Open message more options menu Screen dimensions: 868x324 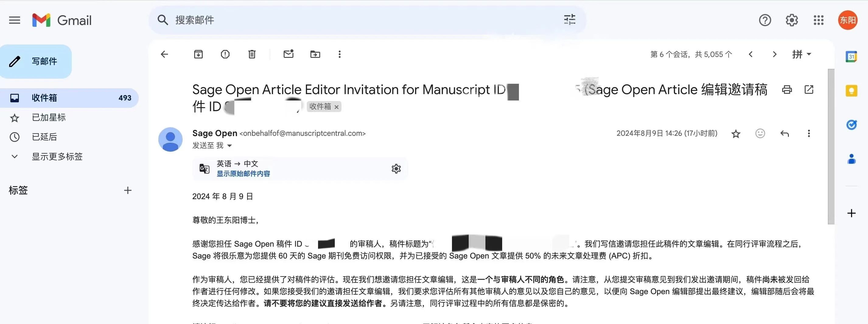(x=809, y=133)
